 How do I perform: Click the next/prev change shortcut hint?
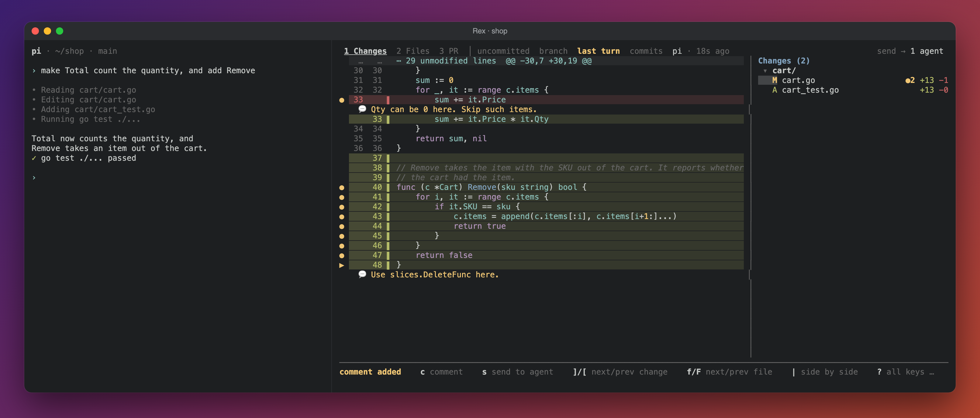click(620, 372)
